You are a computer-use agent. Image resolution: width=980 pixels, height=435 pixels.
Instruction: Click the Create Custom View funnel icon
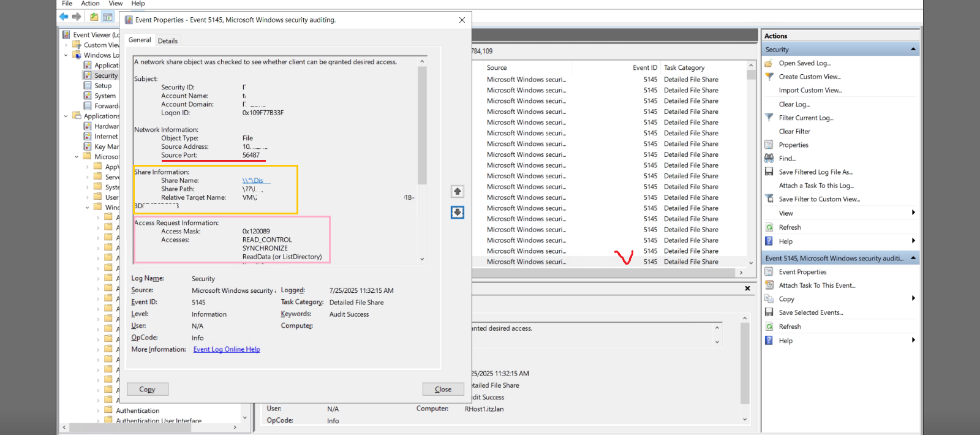click(769, 77)
